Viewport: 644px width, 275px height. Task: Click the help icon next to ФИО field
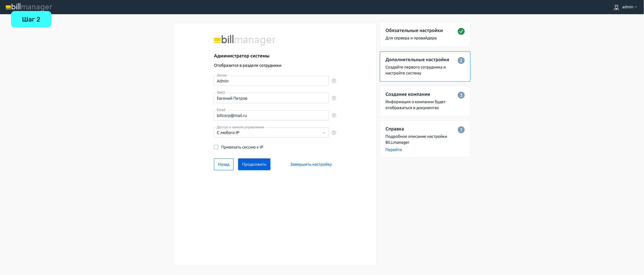334,98
